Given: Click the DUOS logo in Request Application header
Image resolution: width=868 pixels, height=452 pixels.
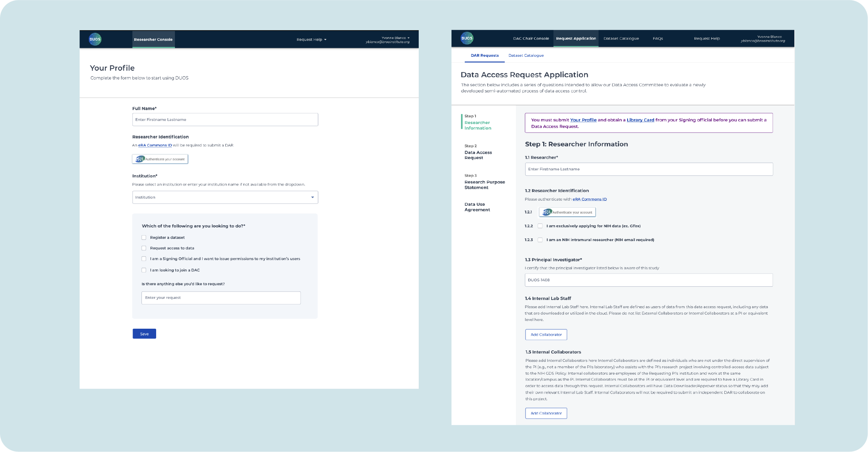Looking at the screenshot, I should 467,38.
